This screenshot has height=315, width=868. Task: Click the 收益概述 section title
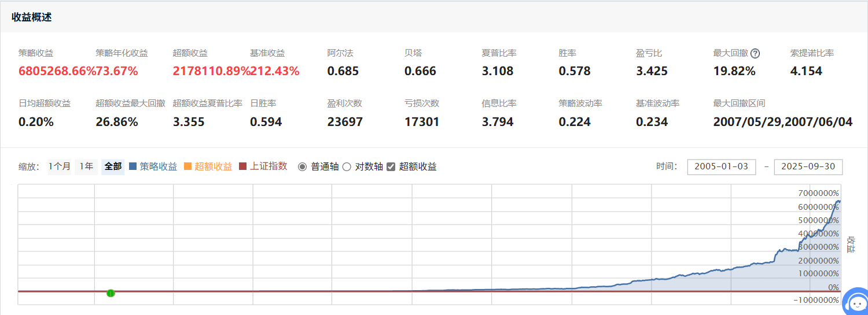click(x=32, y=17)
